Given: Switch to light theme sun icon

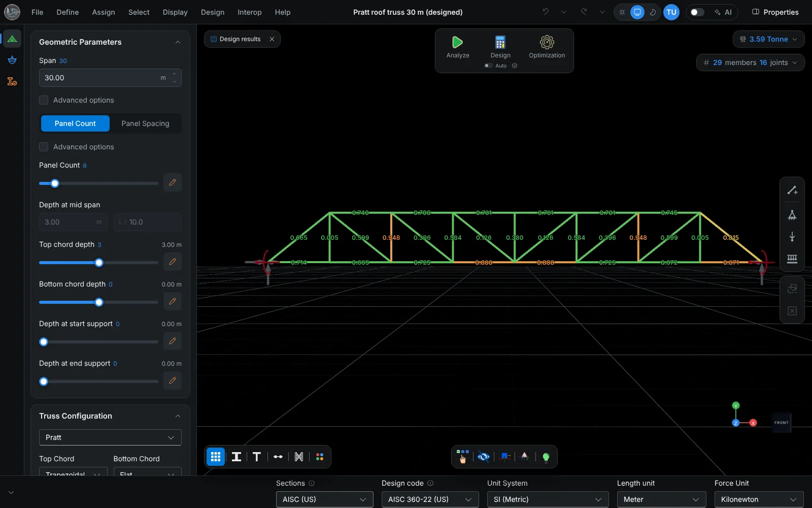Looking at the screenshot, I should point(622,12).
